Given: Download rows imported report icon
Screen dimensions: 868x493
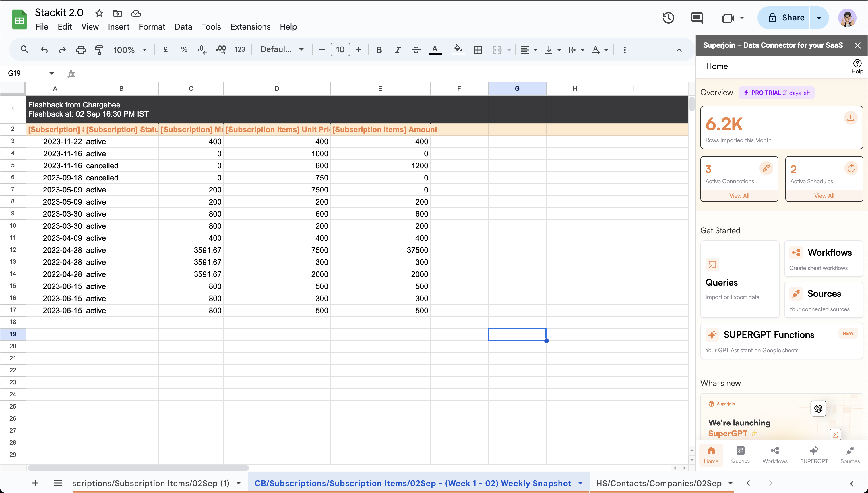Looking at the screenshot, I should (x=850, y=118).
